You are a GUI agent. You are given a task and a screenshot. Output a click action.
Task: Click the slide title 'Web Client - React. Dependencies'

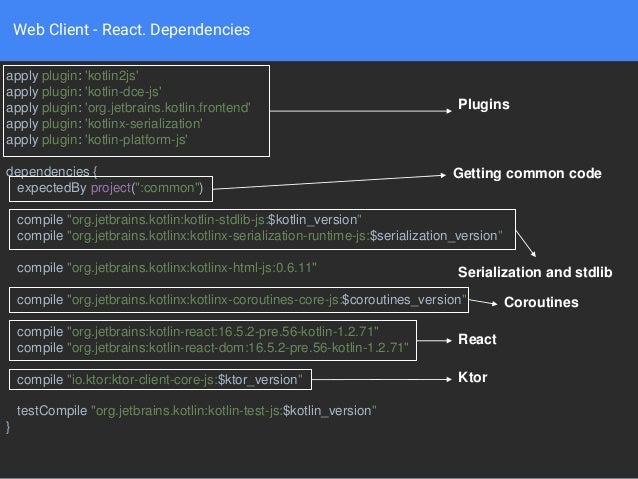(131, 30)
